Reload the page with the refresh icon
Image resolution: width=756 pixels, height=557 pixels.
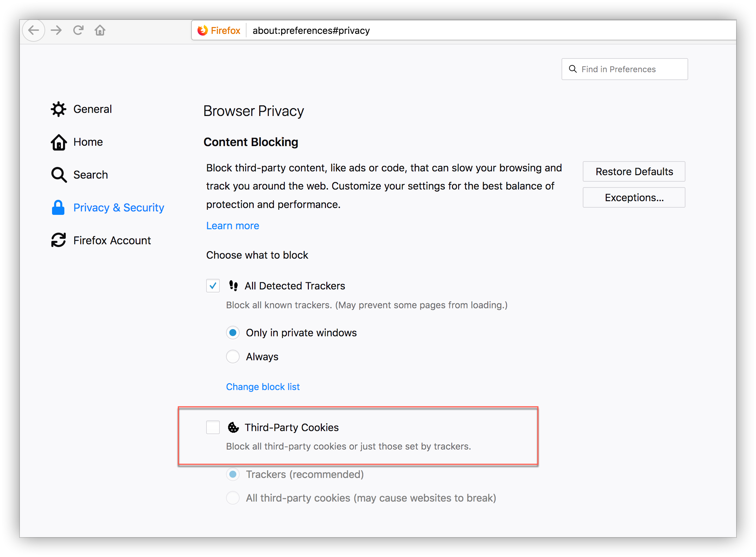point(78,30)
